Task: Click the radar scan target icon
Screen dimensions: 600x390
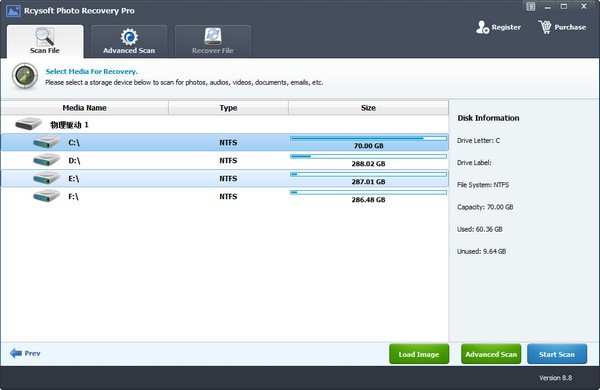Action: [x=25, y=76]
